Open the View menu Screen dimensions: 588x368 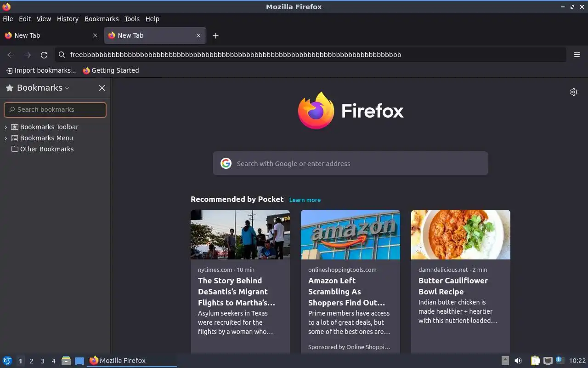pyautogui.click(x=44, y=19)
